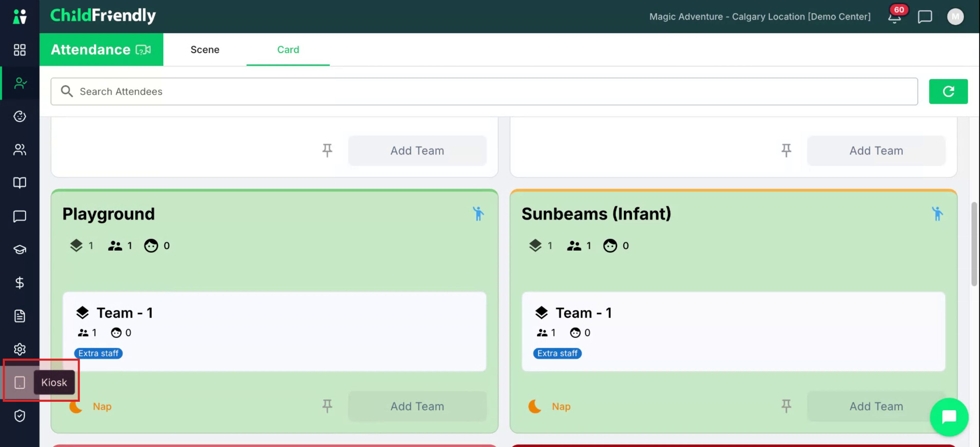Screen dimensions: 980x447
Task: Open the chat icon in top header
Action: pyautogui.click(x=924, y=17)
